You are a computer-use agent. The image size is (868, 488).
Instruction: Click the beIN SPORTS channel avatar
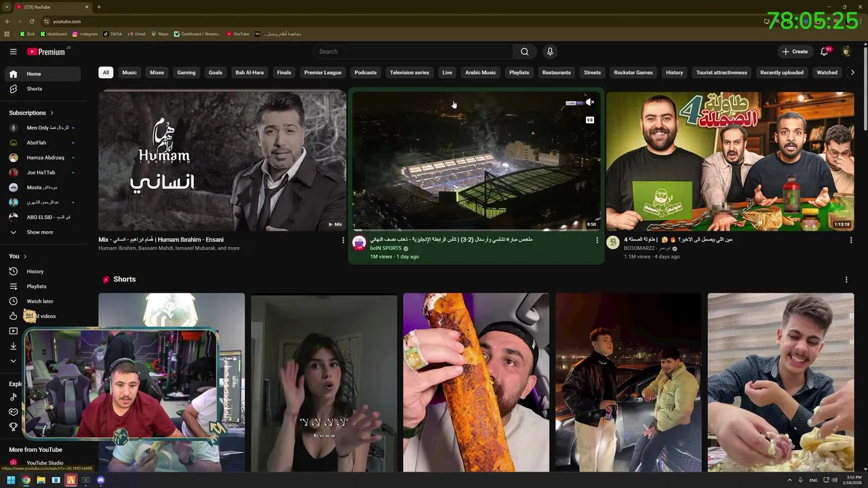[x=359, y=243]
